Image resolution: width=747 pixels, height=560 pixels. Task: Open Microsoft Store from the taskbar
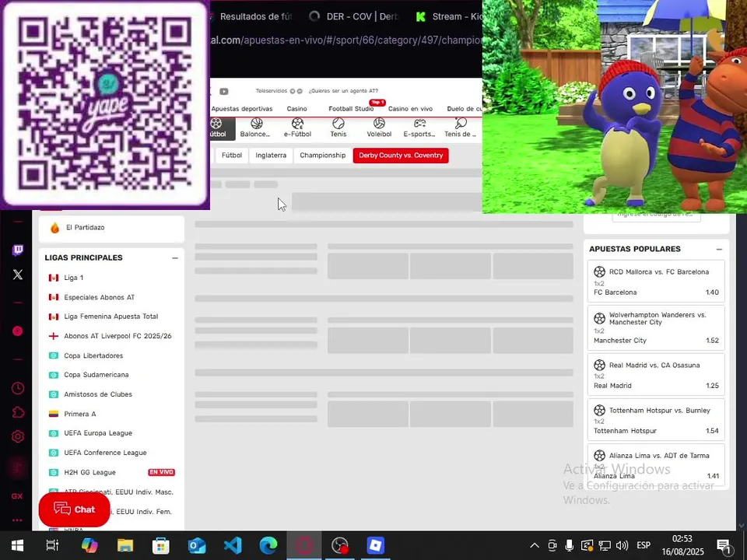click(161, 545)
